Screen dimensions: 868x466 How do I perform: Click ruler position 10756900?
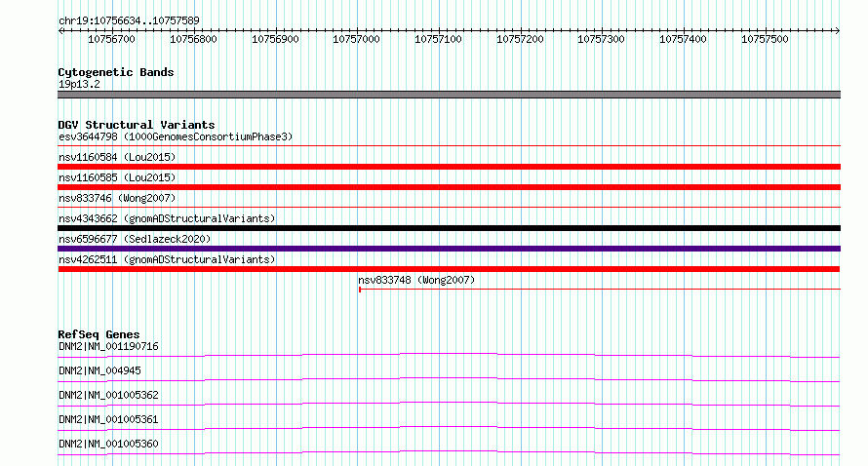click(275, 39)
